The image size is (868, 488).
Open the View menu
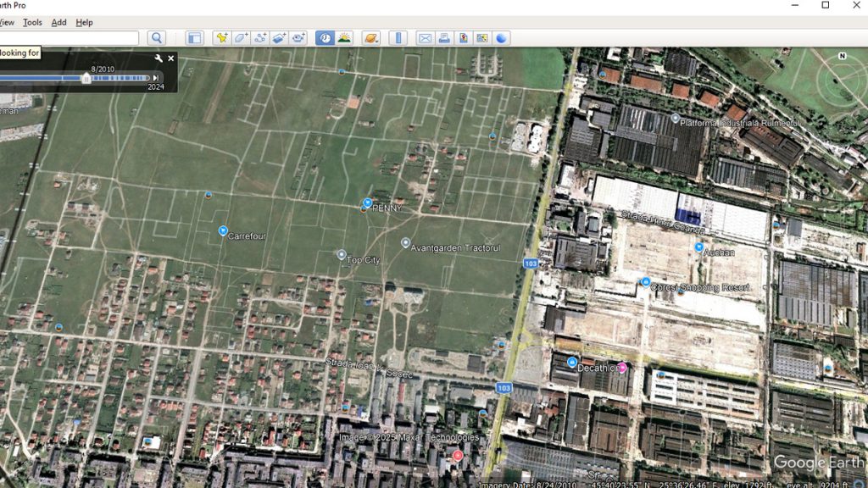(x=7, y=22)
